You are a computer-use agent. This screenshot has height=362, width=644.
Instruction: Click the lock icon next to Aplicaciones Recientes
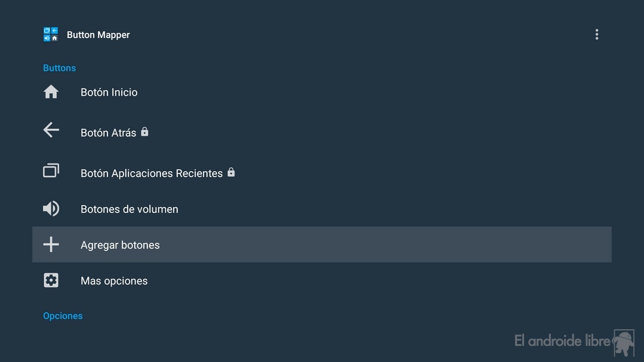coord(231,172)
